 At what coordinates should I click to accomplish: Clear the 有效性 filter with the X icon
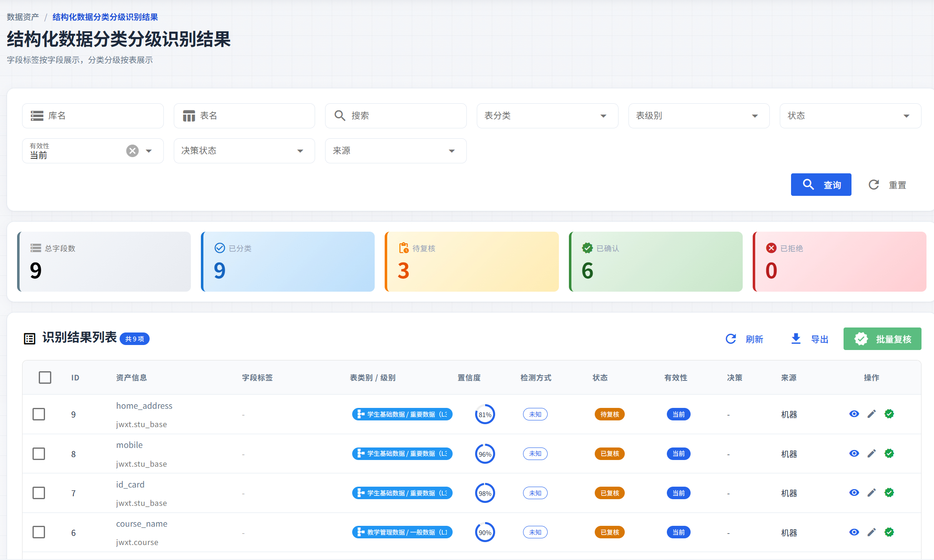coord(133,151)
